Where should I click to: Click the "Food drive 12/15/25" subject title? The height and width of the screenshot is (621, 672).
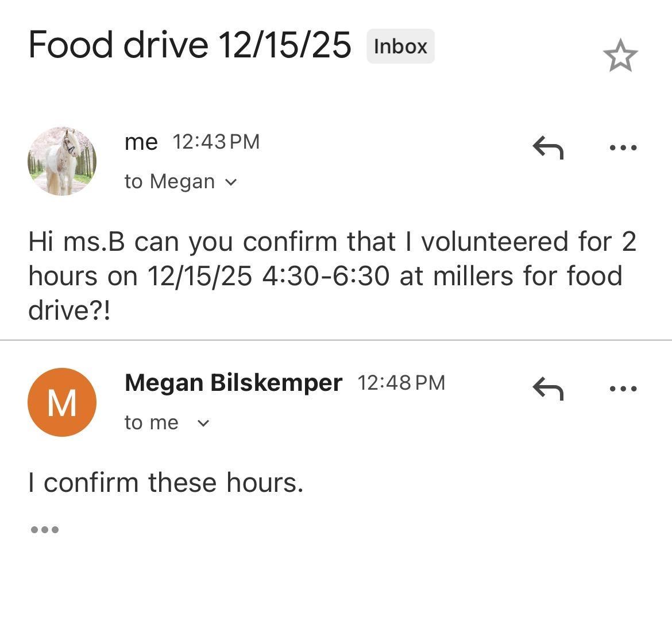(x=190, y=45)
